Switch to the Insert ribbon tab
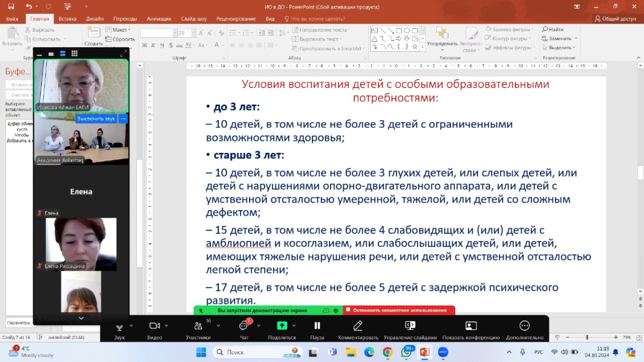Viewport: 644px width, 362px height. tap(68, 19)
